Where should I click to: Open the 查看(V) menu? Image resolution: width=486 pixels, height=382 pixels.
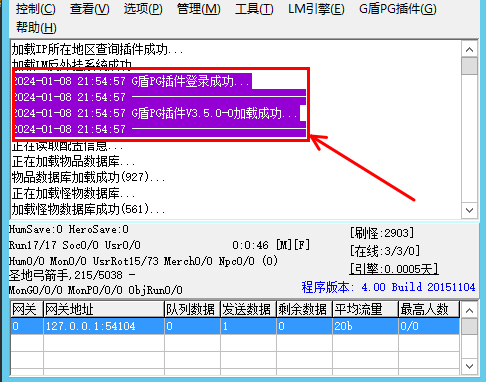[x=90, y=9]
